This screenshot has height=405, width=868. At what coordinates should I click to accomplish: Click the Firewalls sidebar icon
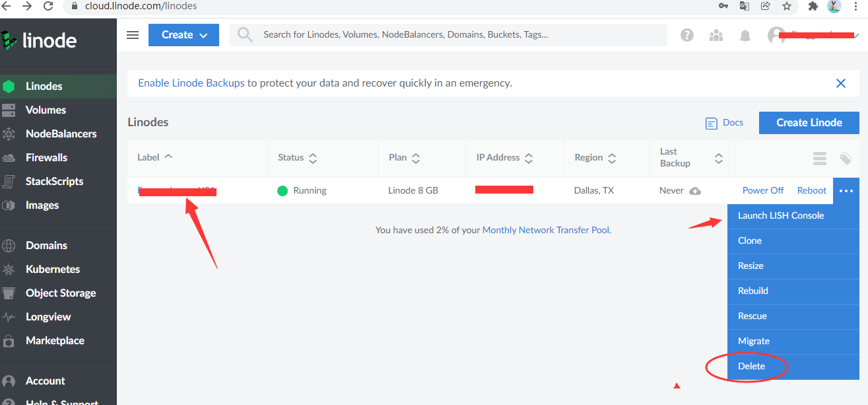pyautogui.click(x=9, y=158)
